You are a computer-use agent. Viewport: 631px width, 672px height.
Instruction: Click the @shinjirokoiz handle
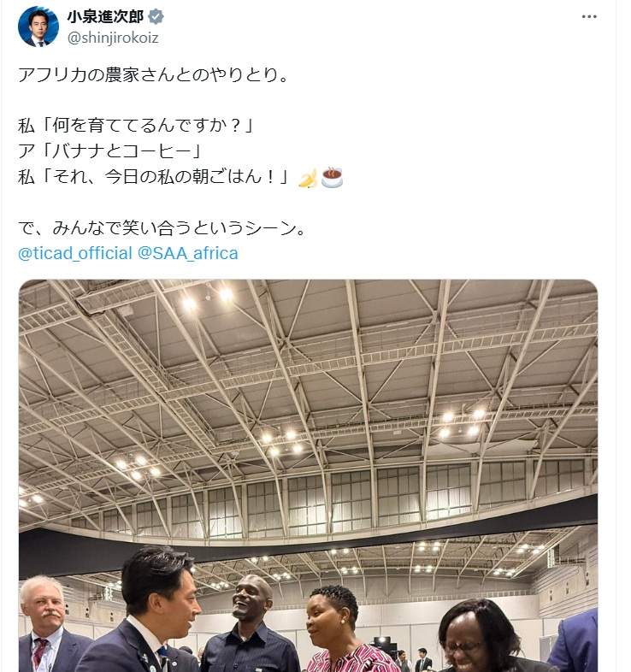tap(113, 38)
